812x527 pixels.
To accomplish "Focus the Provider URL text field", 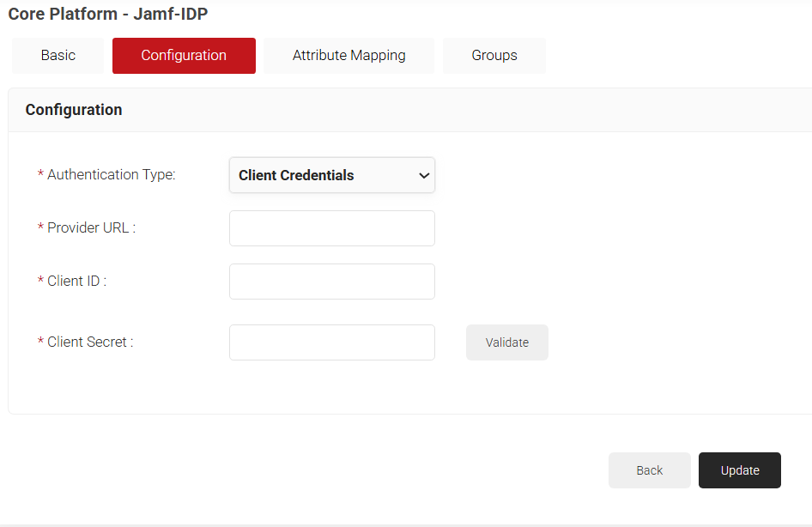I will click(331, 228).
